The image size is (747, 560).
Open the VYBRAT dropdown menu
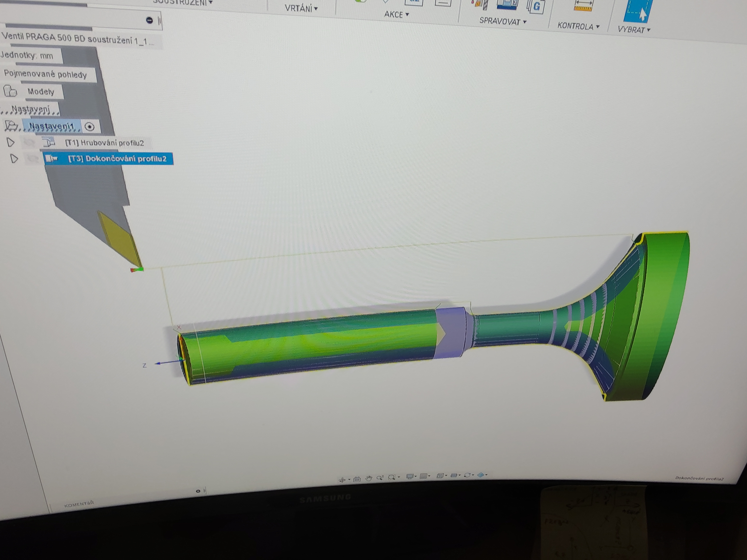pyautogui.click(x=634, y=30)
